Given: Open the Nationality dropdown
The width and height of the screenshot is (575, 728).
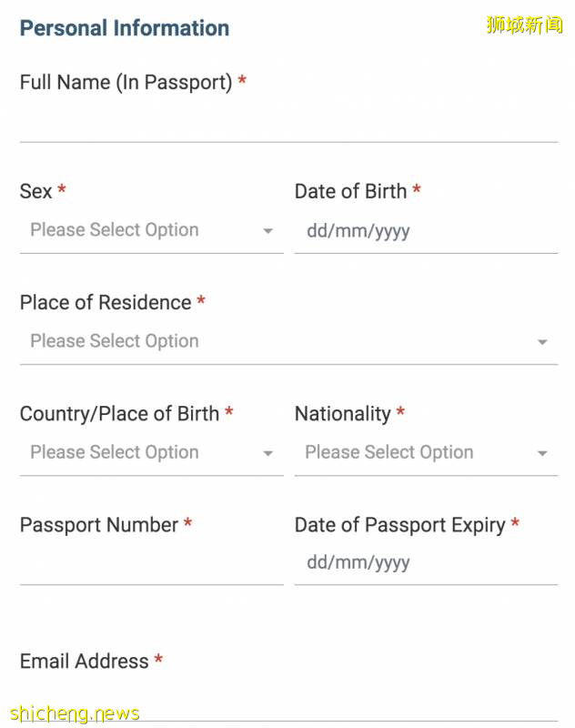Looking at the screenshot, I should [411, 452].
